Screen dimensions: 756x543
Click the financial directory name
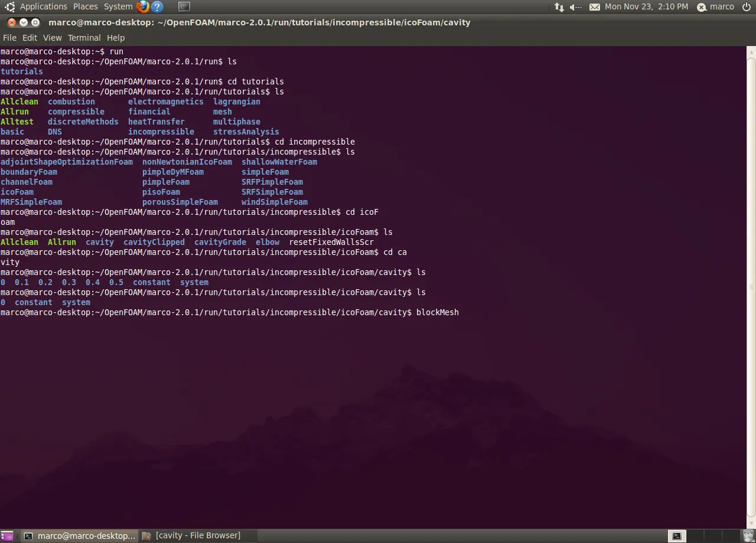pos(149,112)
